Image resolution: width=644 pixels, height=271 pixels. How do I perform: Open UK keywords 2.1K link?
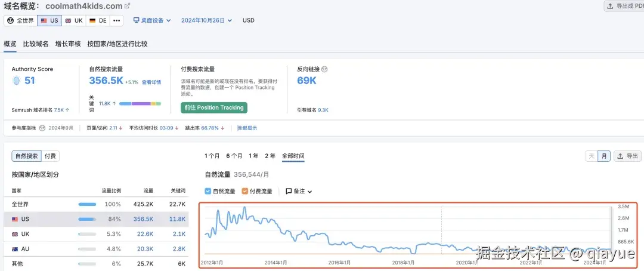coord(179,234)
